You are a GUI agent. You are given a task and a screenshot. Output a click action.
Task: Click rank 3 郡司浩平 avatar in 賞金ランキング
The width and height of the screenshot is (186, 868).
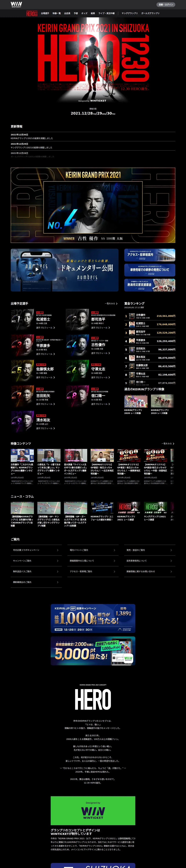(132, 333)
